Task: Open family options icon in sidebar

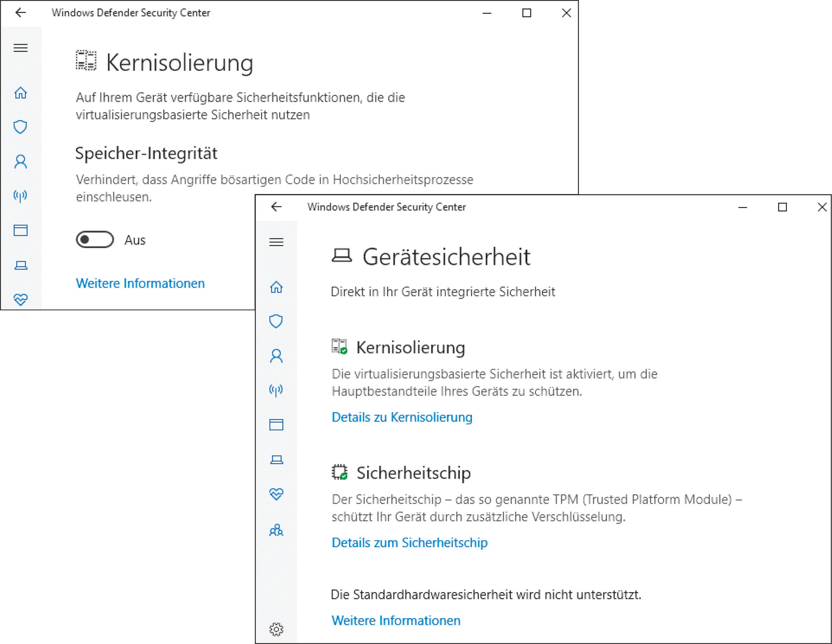Action: pos(276,530)
